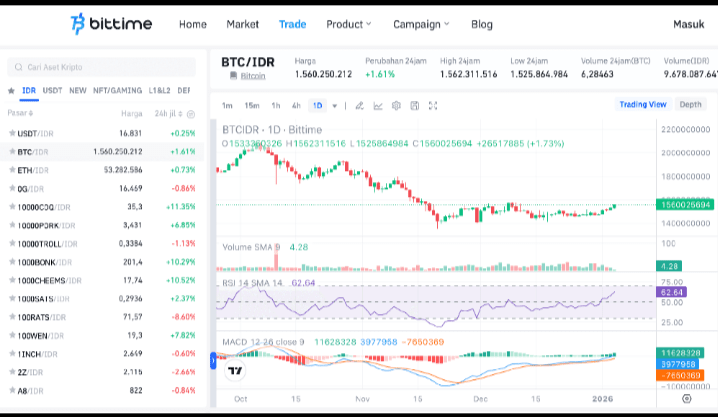Open the Blog page
Viewport: 718px width, 417px height.
coord(482,24)
